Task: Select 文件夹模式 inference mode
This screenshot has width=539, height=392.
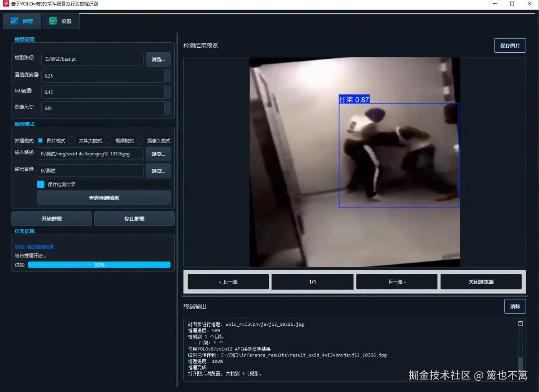Action: tap(72, 141)
